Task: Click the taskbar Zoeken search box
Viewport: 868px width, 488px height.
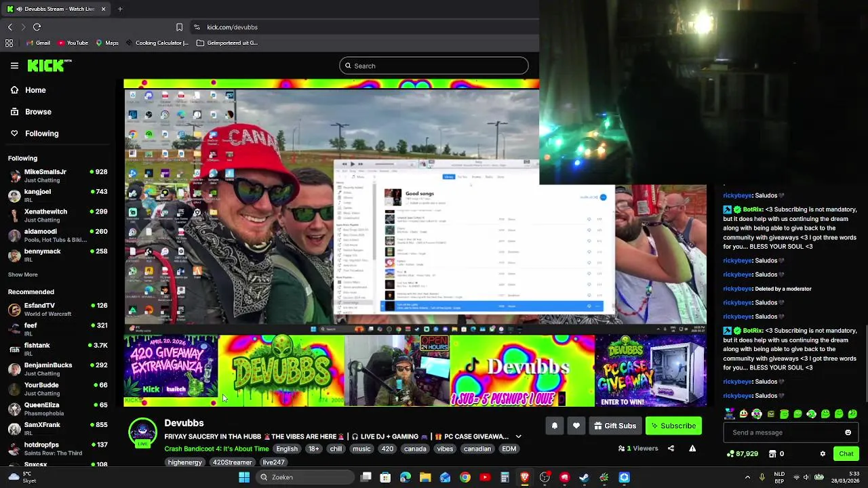Action: pos(305,477)
